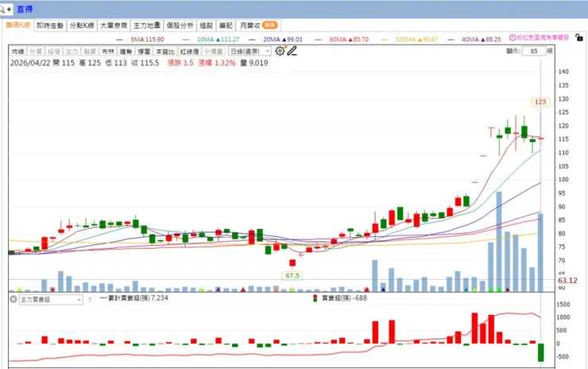This screenshot has width=588, height=369.
Task: Click the tallest blue volume bar
Action: pos(499,242)
